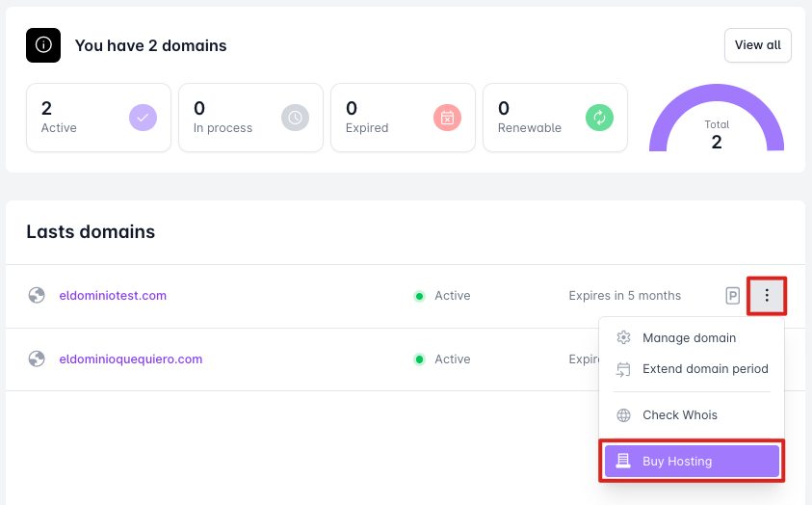This screenshot has width=812, height=505.
Task: Click the In process domains card
Action: point(231,118)
